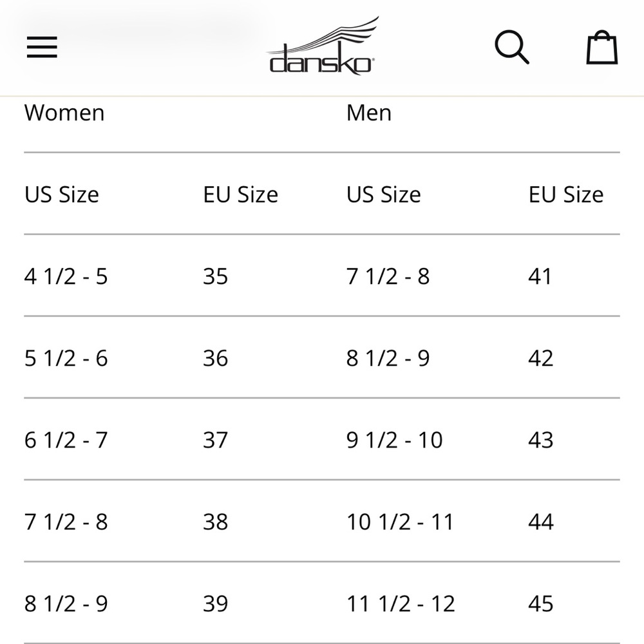Screen dimensions: 644x644
Task: Click women's US size 4 1/2 - 5
Action: point(66,276)
